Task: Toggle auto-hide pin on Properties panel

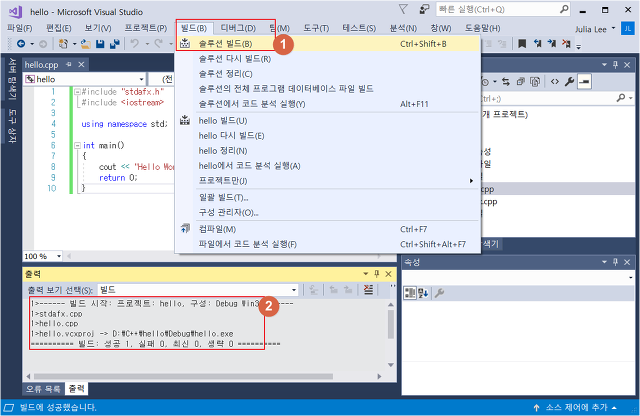Action: click(616, 262)
